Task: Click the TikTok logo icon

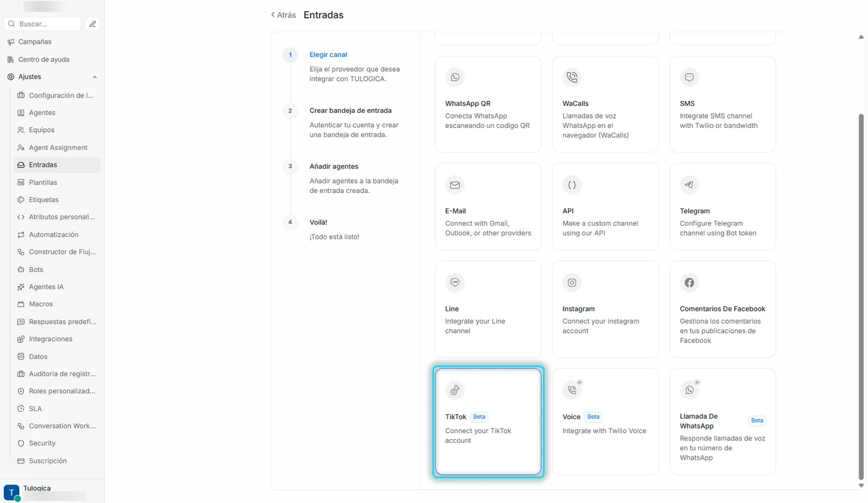Action: coord(455,390)
